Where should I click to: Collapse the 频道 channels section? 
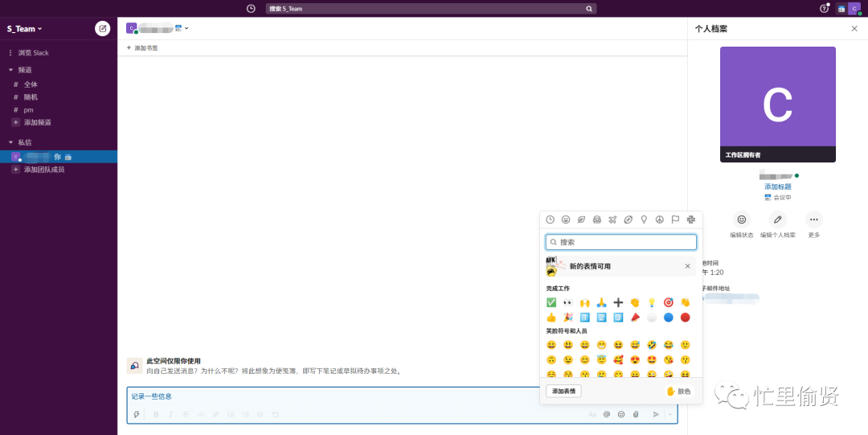click(11, 70)
